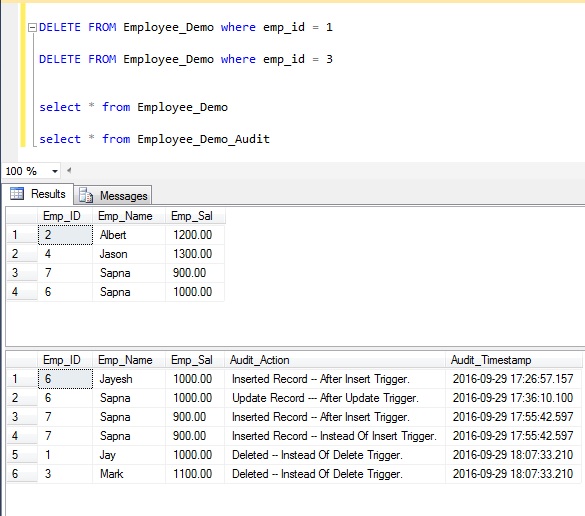Screen dimensions: 585x516
Task: Click the cell with name Jayesh
Action: [x=129, y=379]
